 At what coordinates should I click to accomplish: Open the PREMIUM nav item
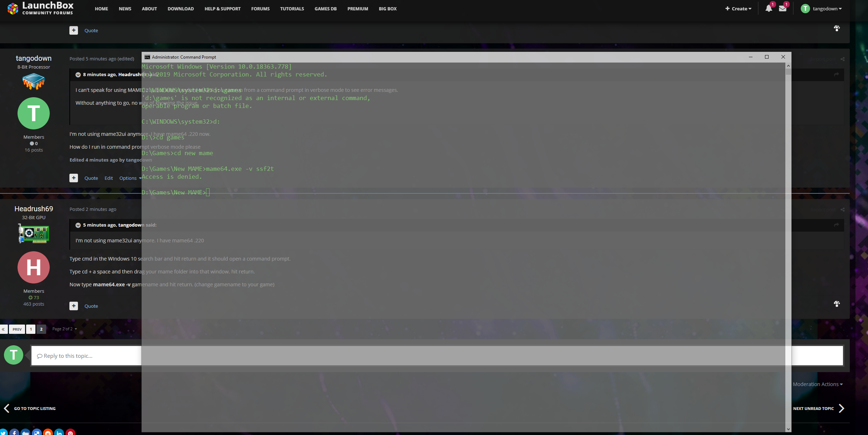tap(358, 9)
